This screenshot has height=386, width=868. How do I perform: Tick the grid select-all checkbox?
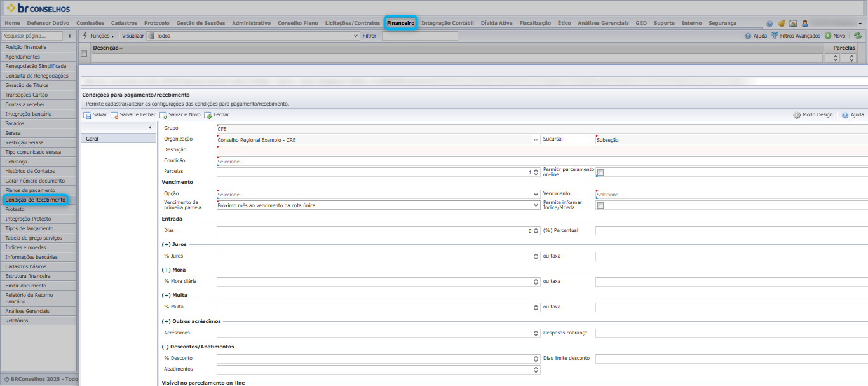point(84,53)
